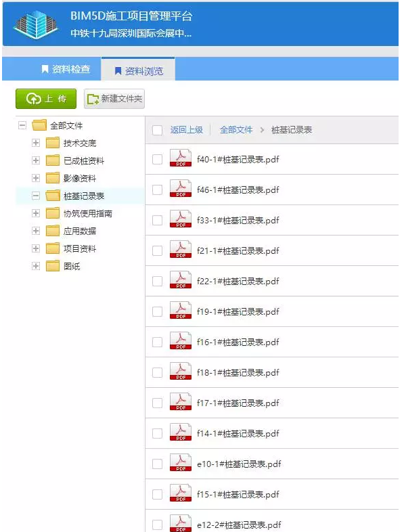
Task: Click the PDF icon of f19-1#桩基记录表.pdf
Action: (x=181, y=310)
